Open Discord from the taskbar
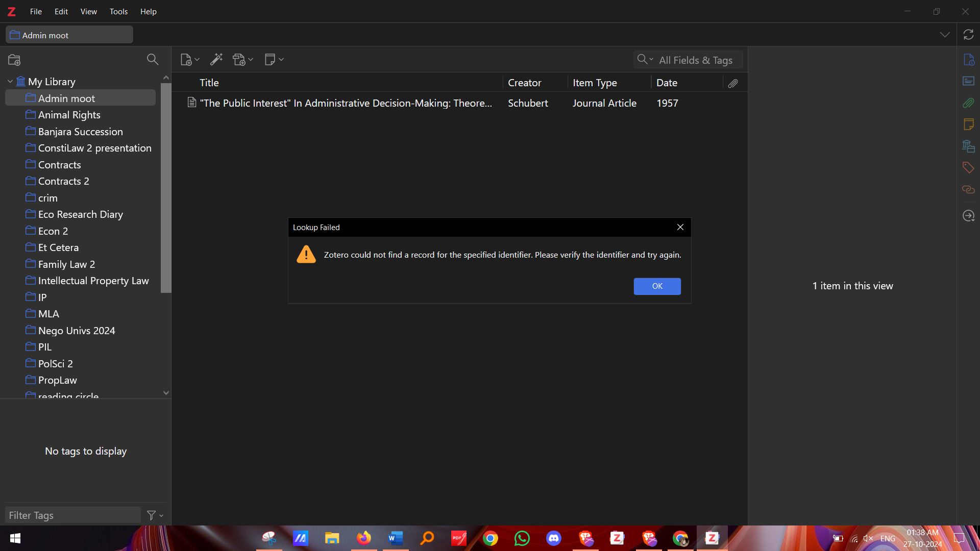980x551 pixels. coord(554,538)
